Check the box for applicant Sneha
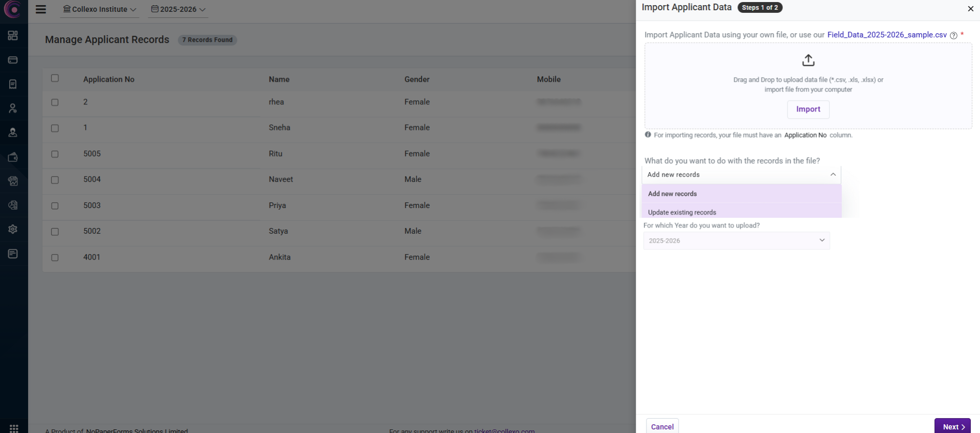Viewport: 980px width, 433px height. [x=55, y=128]
